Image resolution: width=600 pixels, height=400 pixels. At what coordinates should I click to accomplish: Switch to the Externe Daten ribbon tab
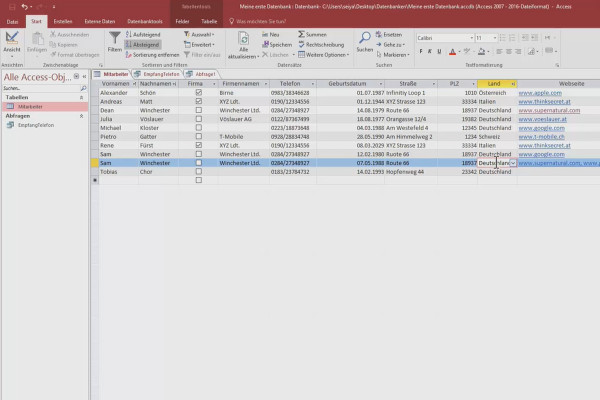pyautogui.click(x=100, y=21)
